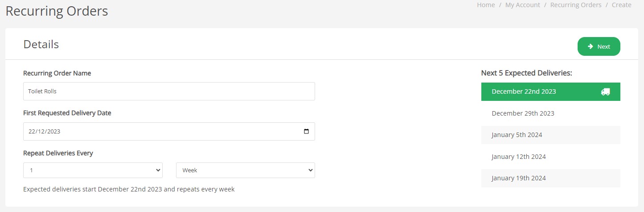Select the January 12th 2024 delivery
The image size is (644, 212).
click(519, 157)
